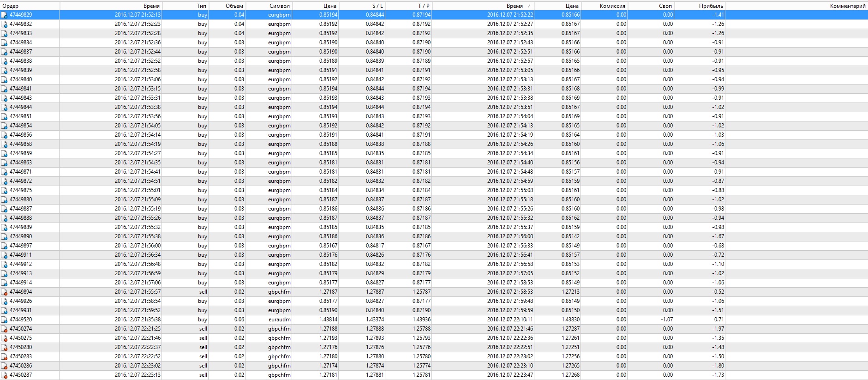Click the Своп column header
The height and width of the screenshot is (380, 868).
[x=651, y=6]
